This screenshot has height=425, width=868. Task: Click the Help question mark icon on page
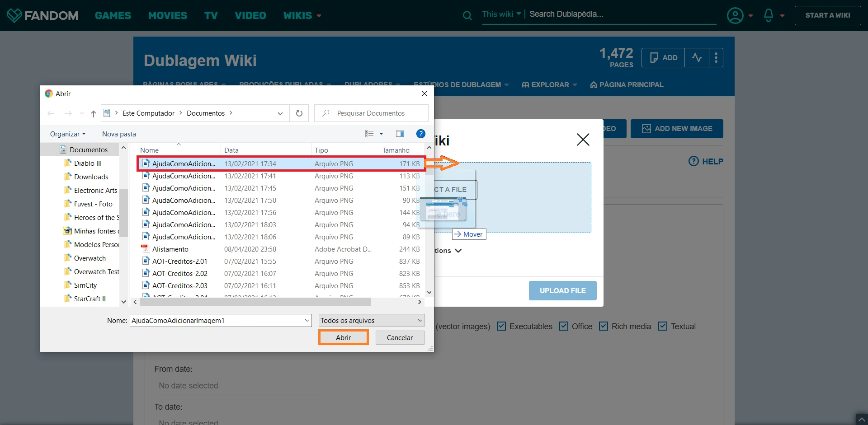click(x=693, y=161)
